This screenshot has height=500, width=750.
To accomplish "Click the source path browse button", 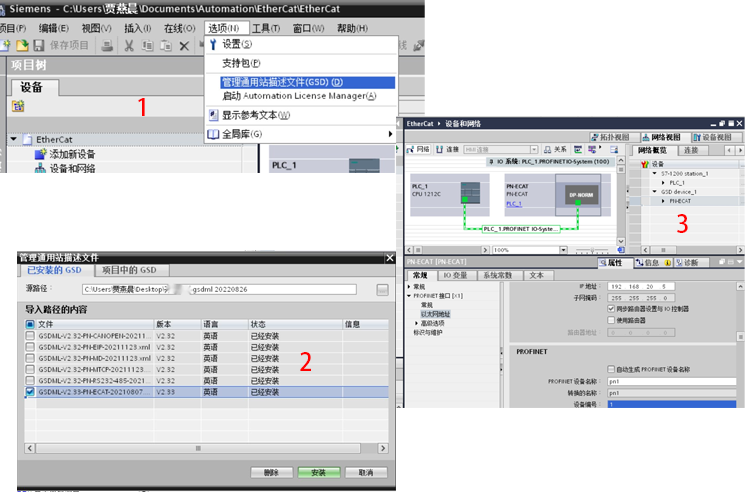I will pyautogui.click(x=382, y=290).
